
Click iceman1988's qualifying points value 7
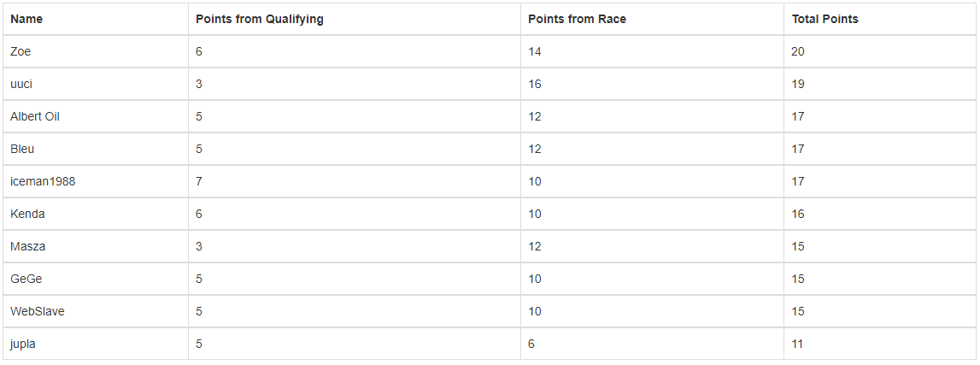(x=199, y=181)
